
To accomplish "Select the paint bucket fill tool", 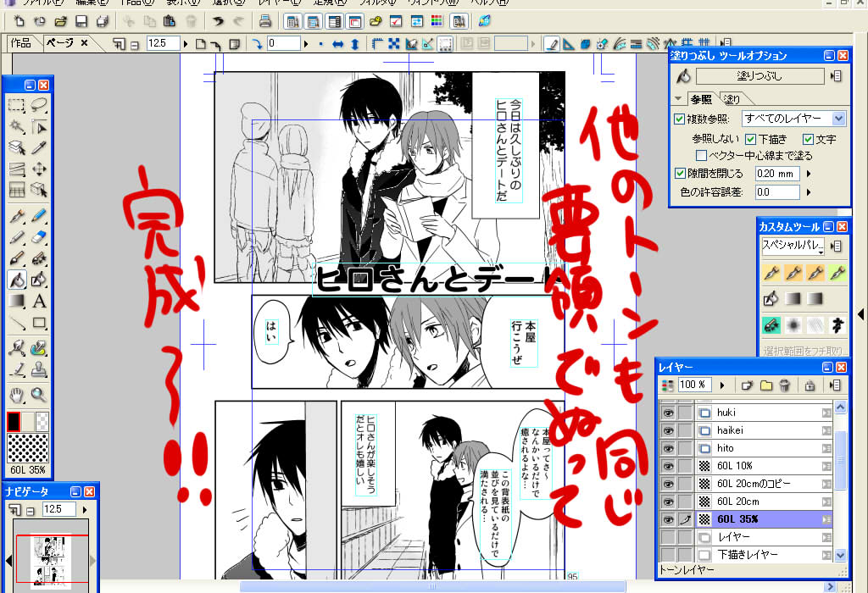I will pyautogui.click(x=17, y=280).
